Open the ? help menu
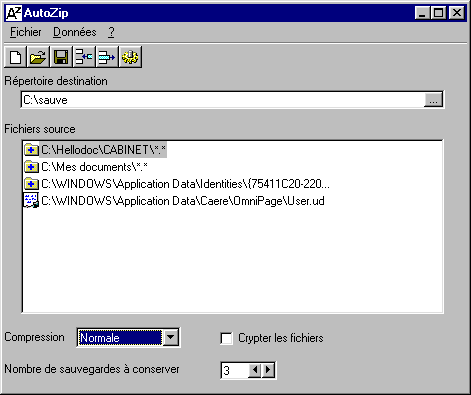The width and height of the screenshot is (471, 395). [x=111, y=32]
